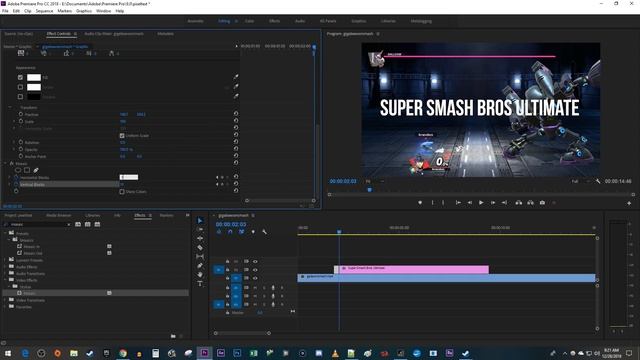The width and height of the screenshot is (640, 360).
Task: Reset the Position parameter
Action: coord(236,114)
